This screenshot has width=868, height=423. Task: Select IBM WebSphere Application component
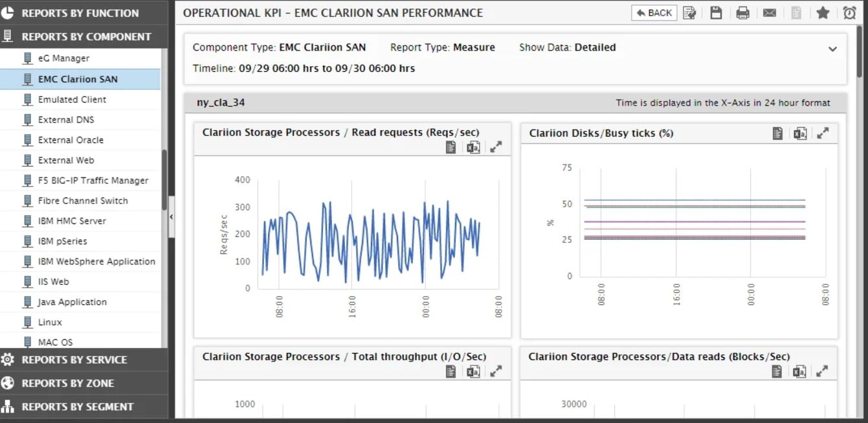coord(80,261)
